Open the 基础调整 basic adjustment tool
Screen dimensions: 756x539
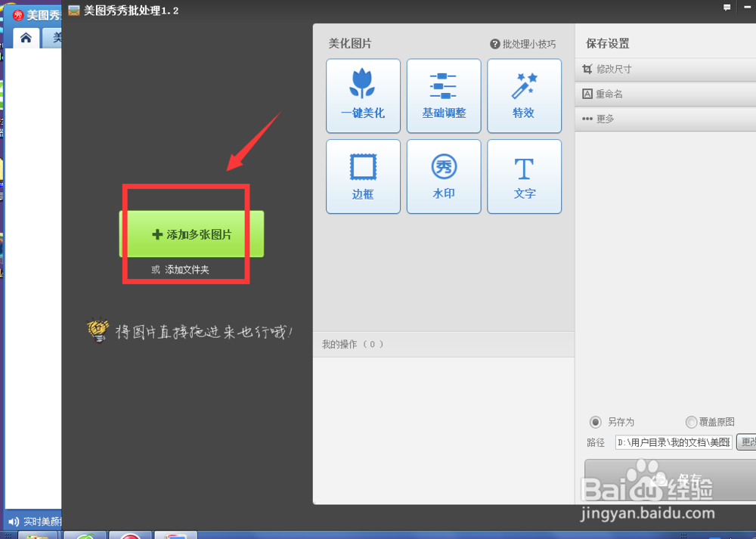tap(444, 96)
